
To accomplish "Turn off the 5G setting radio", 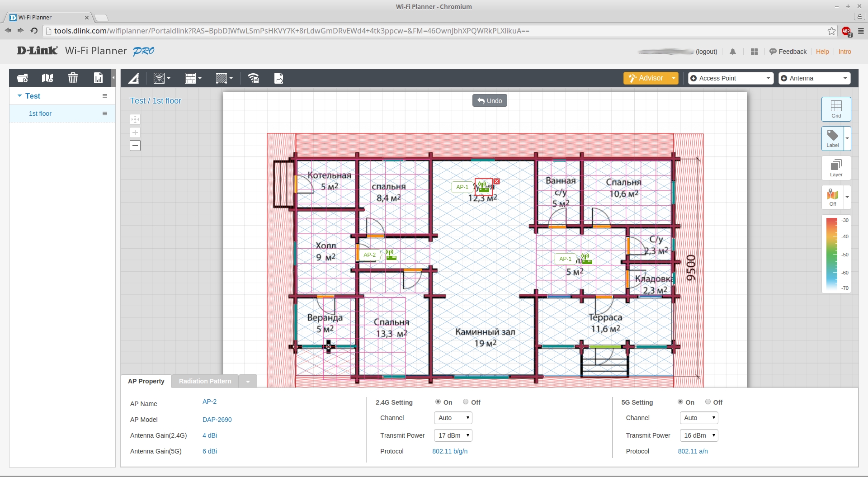I will coord(708,402).
